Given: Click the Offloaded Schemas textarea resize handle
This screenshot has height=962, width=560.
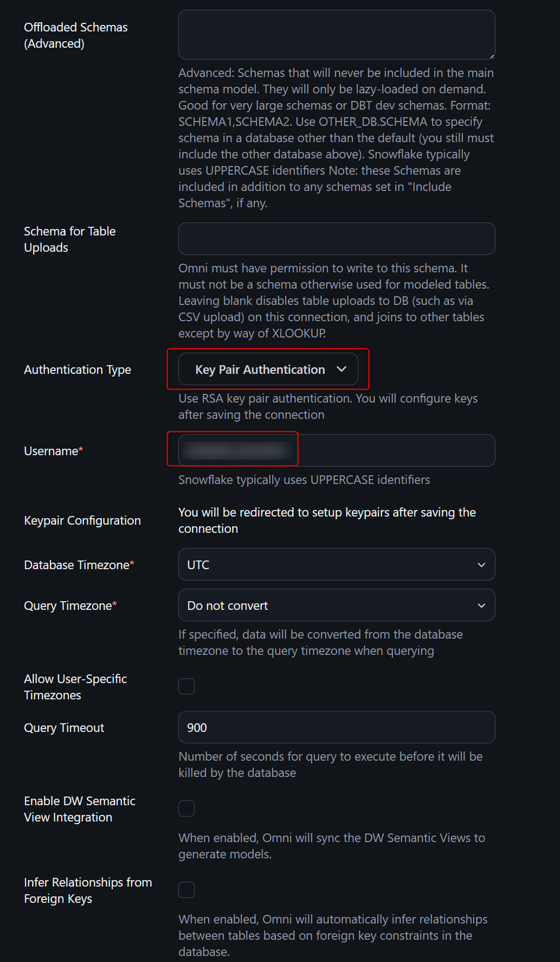Looking at the screenshot, I should pyautogui.click(x=492, y=56).
